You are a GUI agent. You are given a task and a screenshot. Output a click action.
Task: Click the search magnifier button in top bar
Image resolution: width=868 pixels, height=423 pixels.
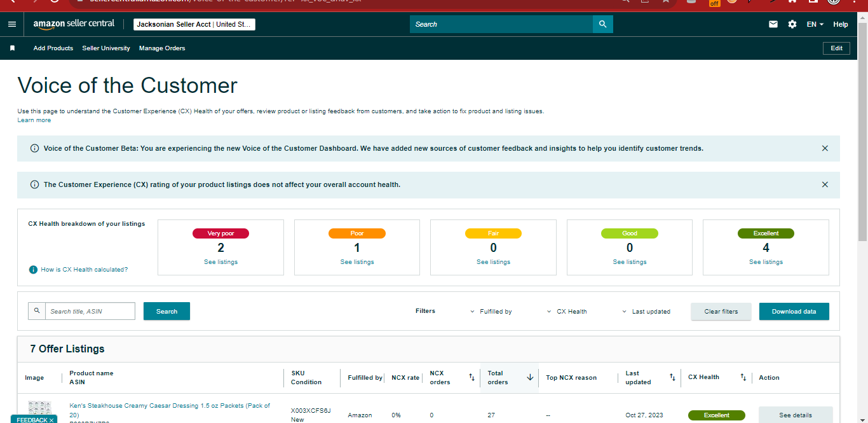[x=603, y=24]
